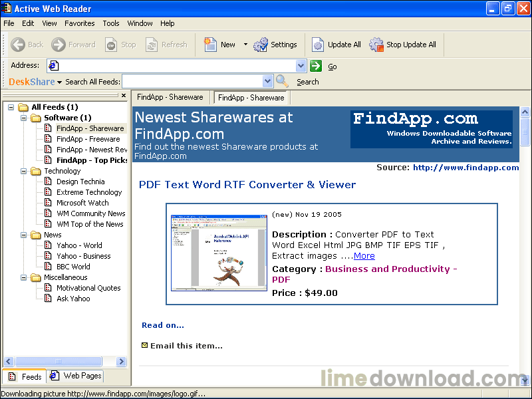This screenshot has height=399, width=532.
Task: Click the Stop Update All icon
Action: coord(376,45)
